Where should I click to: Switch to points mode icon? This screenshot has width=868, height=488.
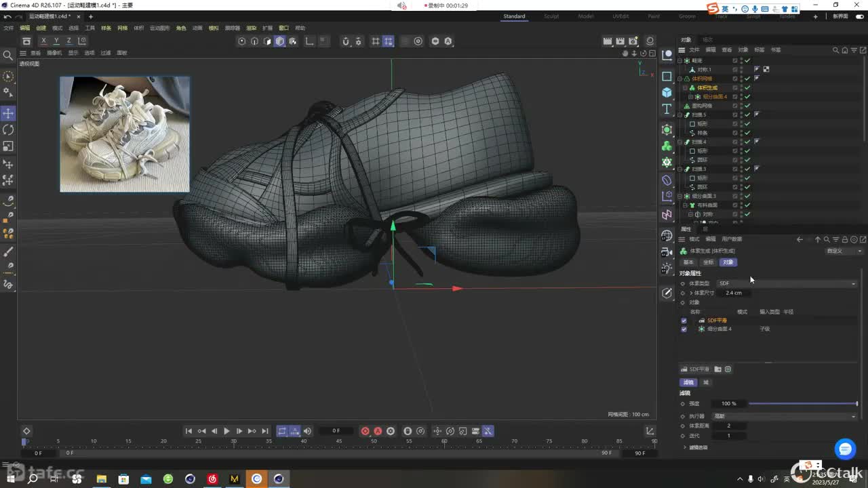pyautogui.click(x=241, y=41)
